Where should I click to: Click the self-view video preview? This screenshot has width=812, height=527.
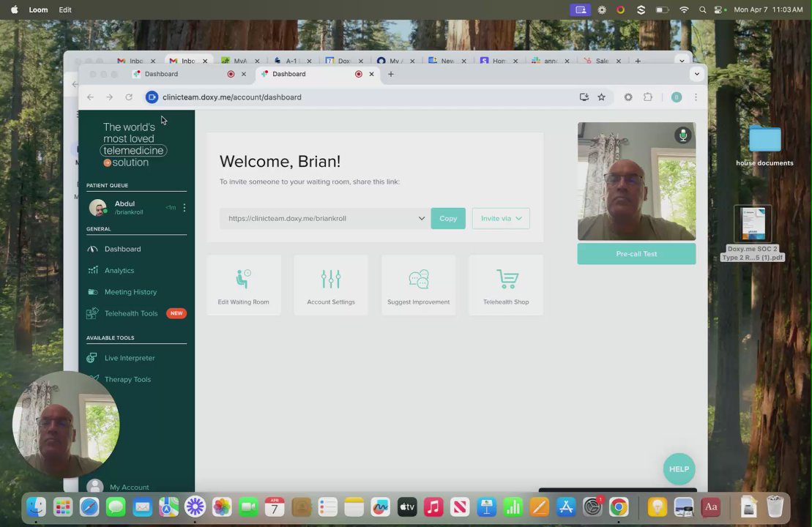pyautogui.click(x=636, y=182)
